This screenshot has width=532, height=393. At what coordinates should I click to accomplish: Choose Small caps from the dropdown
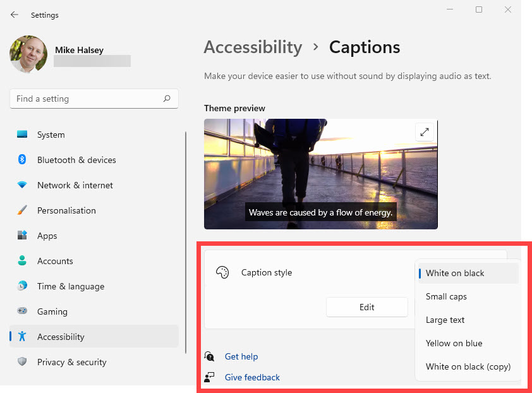[446, 296]
